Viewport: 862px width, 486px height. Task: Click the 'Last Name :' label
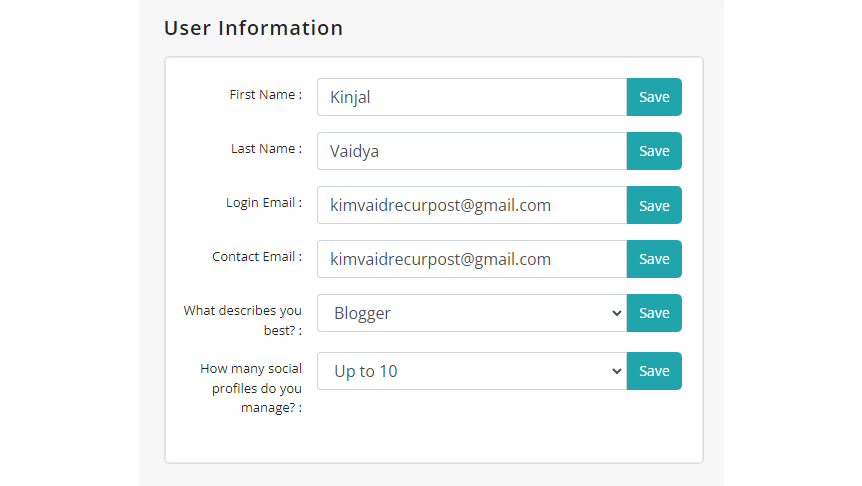[266, 148]
